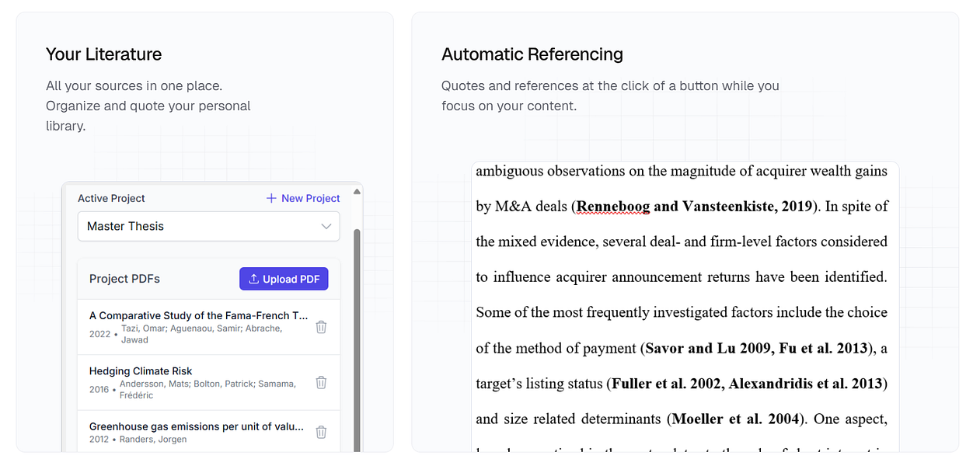The image size is (980, 466).
Task: Open 'Greenhouse gas emissions per unit of valu...' entry
Action: [x=197, y=426]
